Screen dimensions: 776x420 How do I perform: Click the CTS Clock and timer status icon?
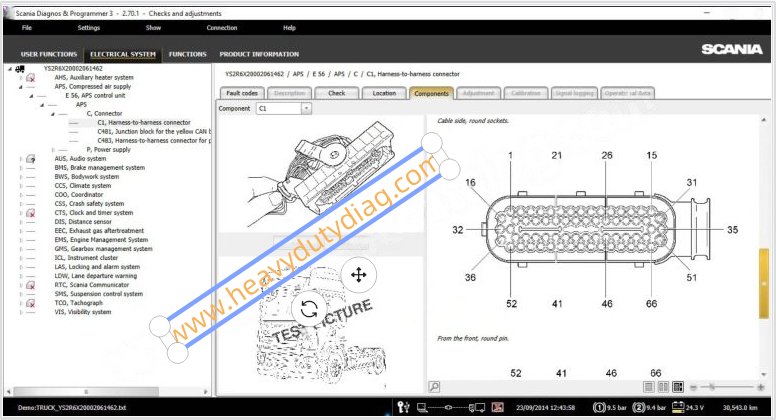[x=31, y=213]
